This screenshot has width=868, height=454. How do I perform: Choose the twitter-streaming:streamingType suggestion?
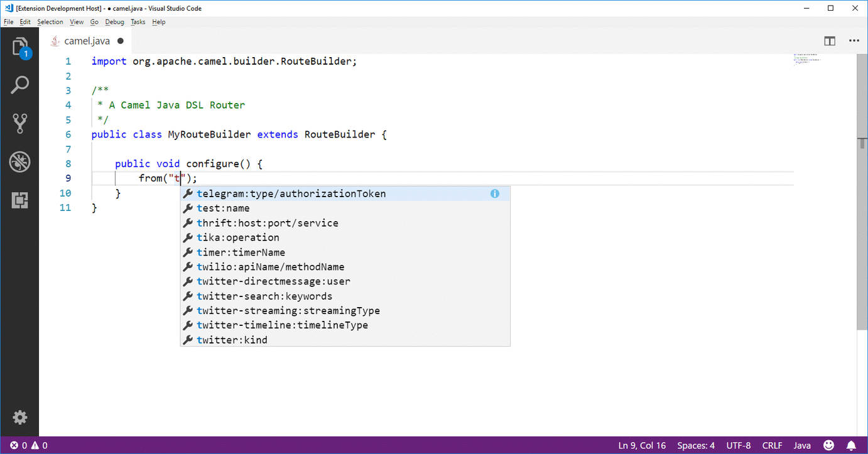click(345, 311)
